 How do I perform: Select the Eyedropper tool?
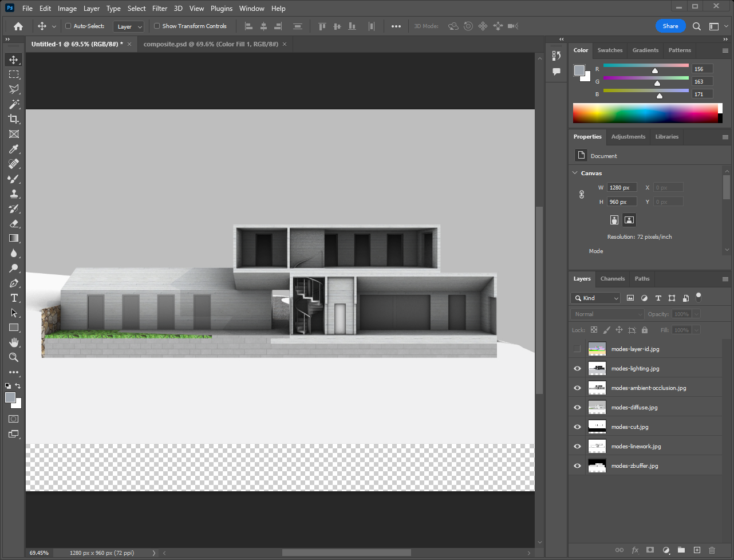(14, 149)
